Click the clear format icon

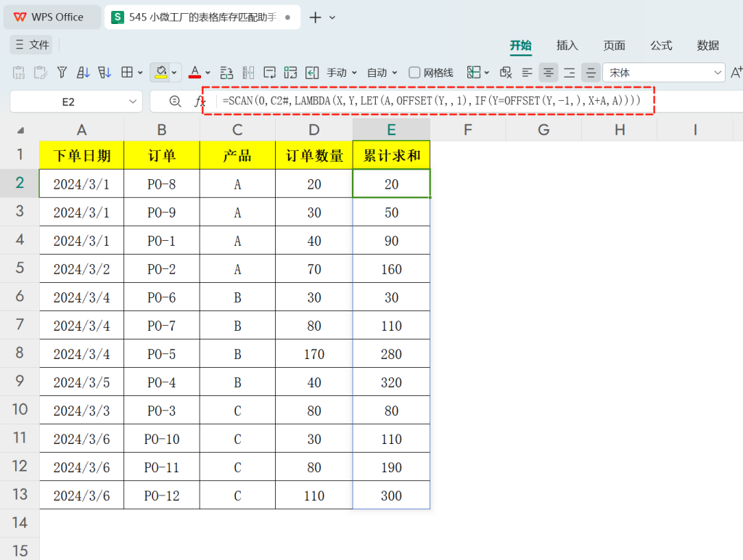(x=506, y=73)
